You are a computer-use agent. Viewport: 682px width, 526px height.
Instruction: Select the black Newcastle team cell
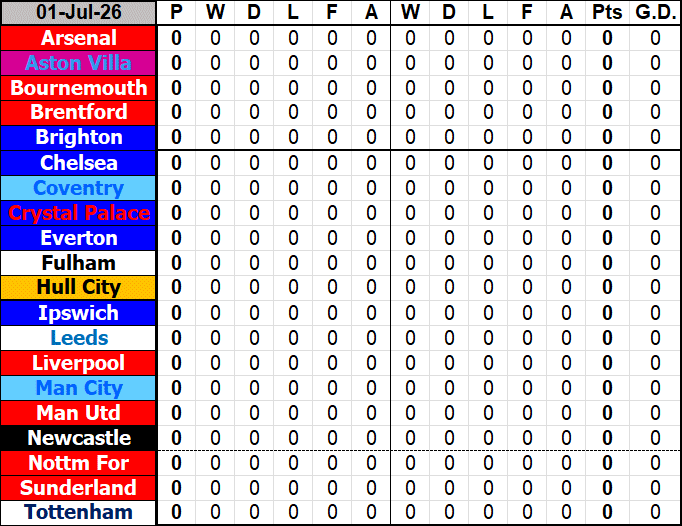[x=78, y=438]
